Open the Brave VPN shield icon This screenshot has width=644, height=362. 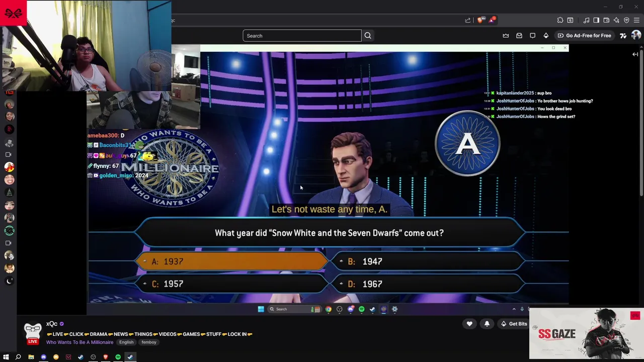pyautogui.click(x=626, y=20)
